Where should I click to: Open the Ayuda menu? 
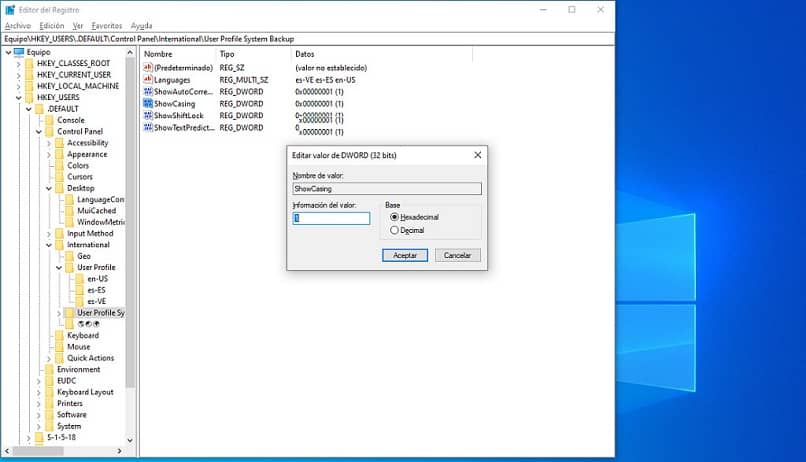pyautogui.click(x=141, y=25)
